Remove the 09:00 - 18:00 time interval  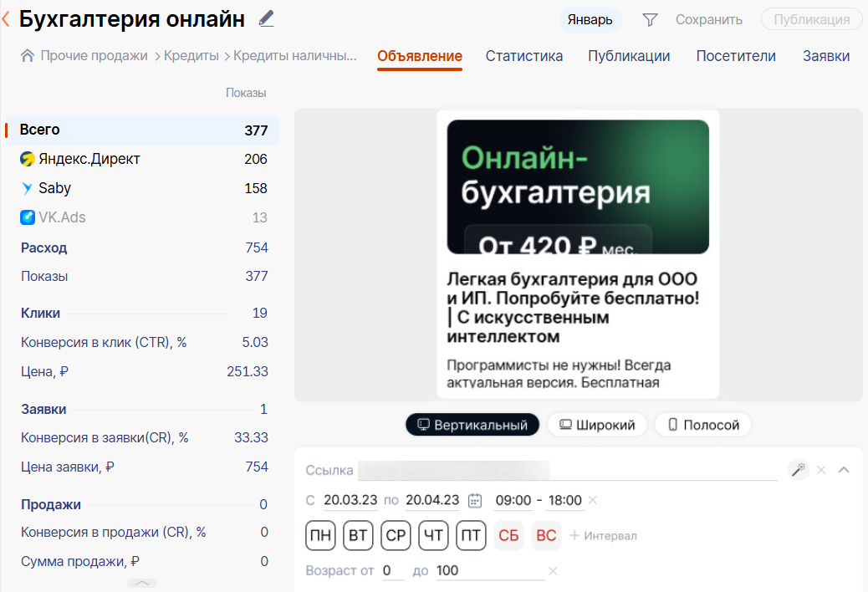coord(592,500)
